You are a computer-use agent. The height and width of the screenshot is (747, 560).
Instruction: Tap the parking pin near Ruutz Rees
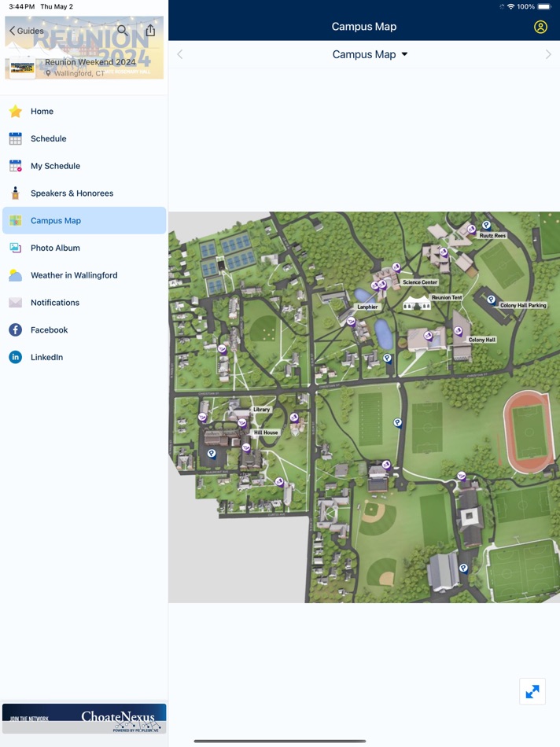pos(486,225)
